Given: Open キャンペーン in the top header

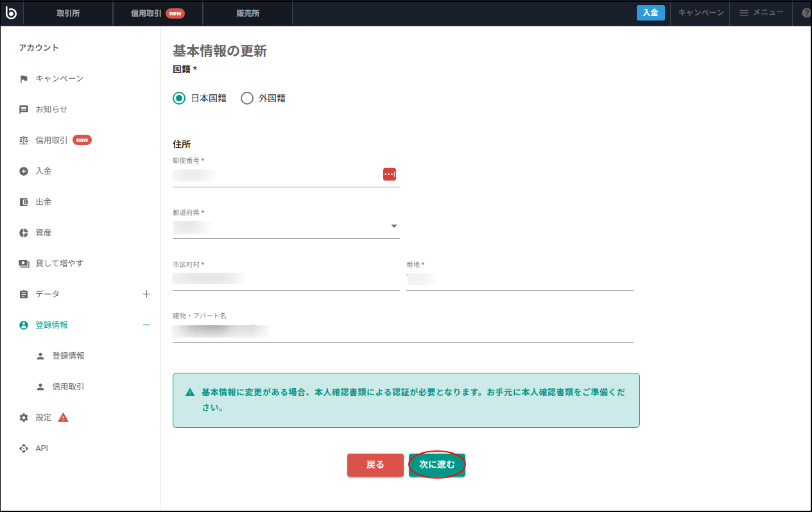Looking at the screenshot, I should pos(701,13).
